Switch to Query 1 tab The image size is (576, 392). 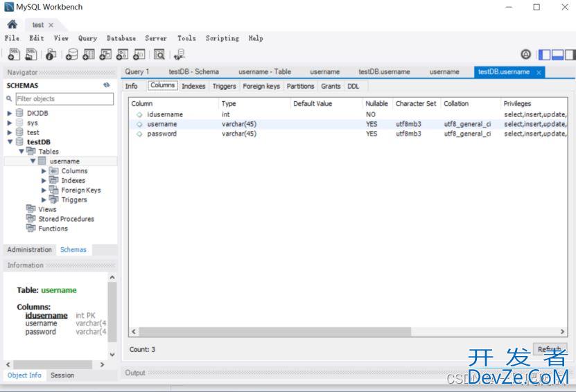(x=137, y=71)
